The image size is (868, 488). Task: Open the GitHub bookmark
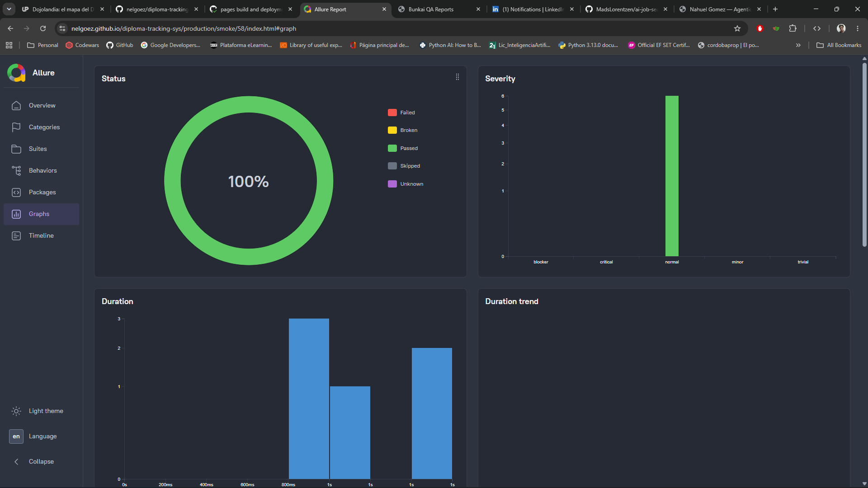[120, 45]
